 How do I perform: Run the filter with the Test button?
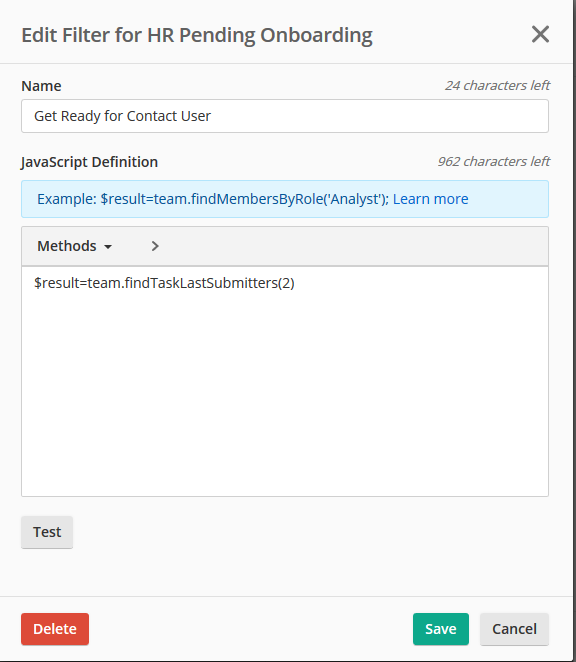tap(47, 532)
